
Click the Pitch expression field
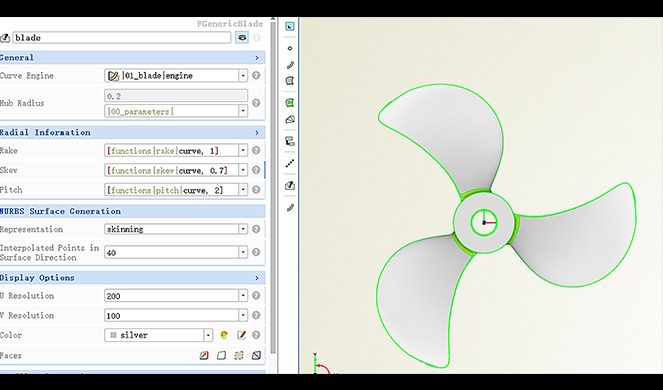[x=171, y=190]
